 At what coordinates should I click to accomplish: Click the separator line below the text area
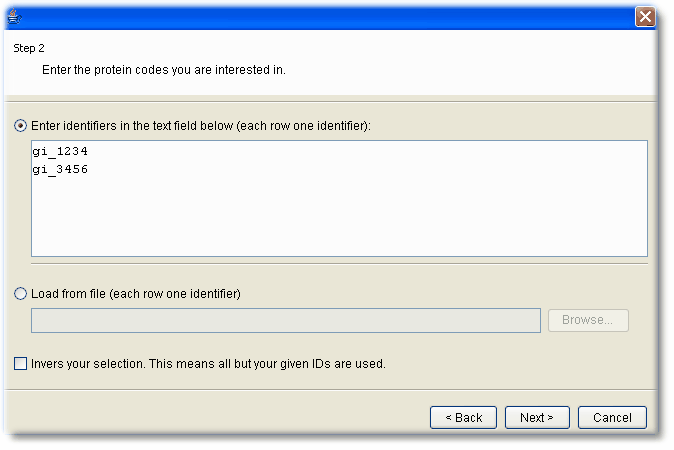pos(339,263)
